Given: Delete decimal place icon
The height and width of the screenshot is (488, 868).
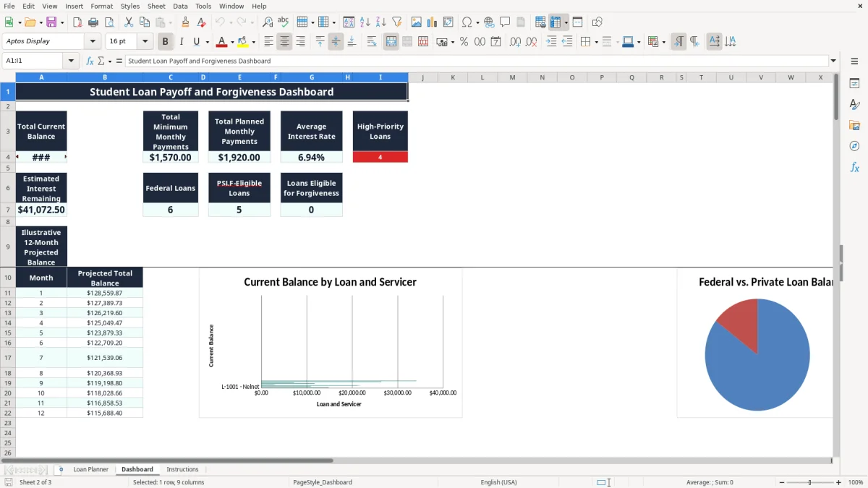Looking at the screenshot, I should [532, 42].
